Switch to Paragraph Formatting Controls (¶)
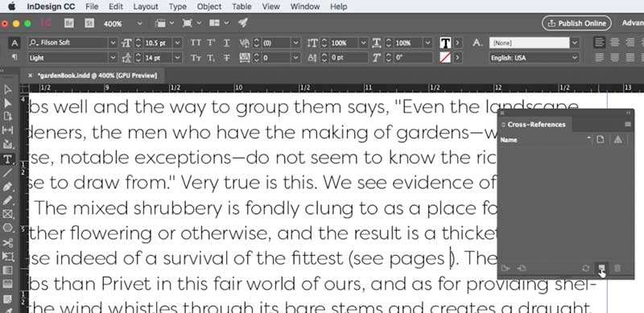644x313 pixels. [14, 57]
